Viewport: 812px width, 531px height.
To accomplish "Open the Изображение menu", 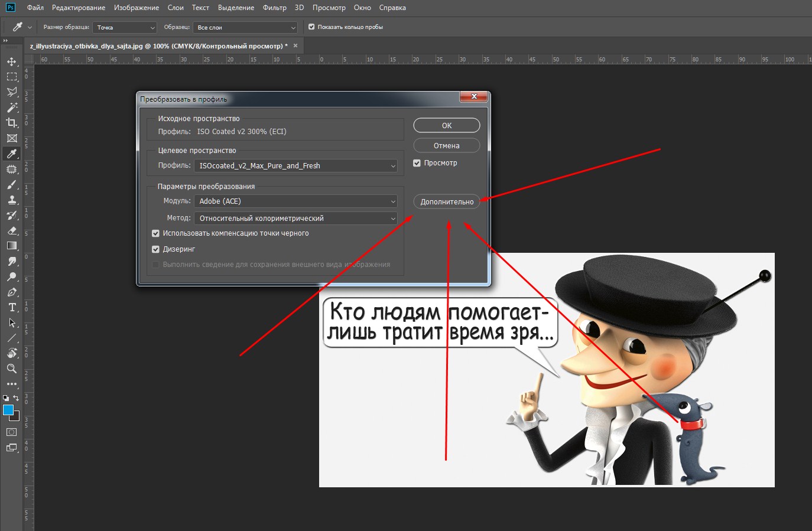I will [137, 8].
